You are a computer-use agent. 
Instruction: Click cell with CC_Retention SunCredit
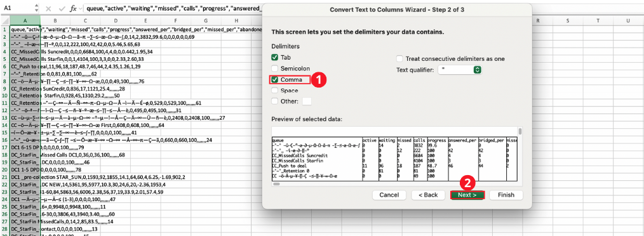25,89
